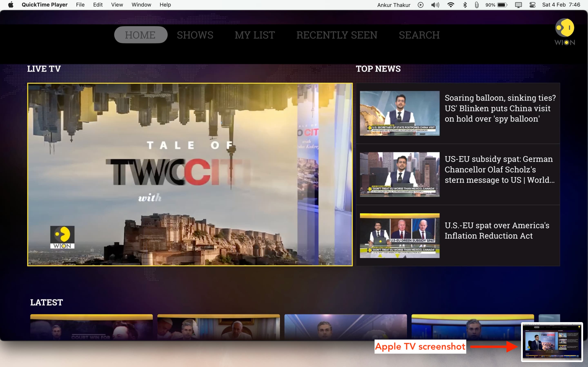Screen dimensions: 588x367
Task: Click the screen mirroring display icon
Action: [x=518, y=5]
